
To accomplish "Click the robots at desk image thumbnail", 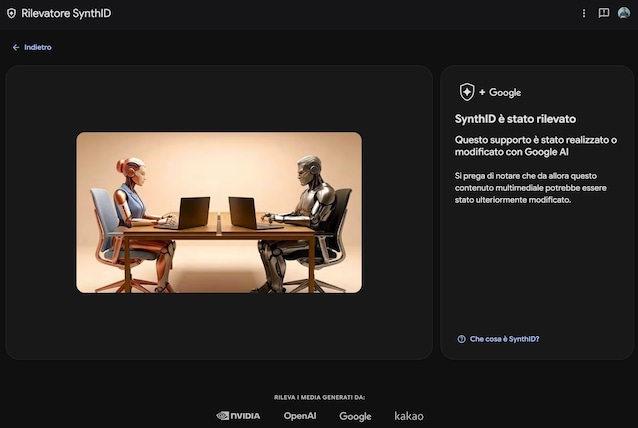I will coord(219,212).
